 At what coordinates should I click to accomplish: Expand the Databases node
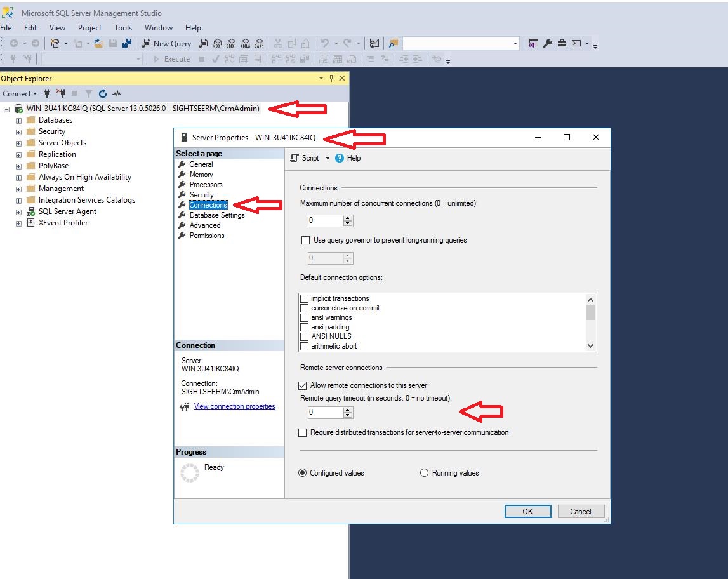[x=18, y=120]
